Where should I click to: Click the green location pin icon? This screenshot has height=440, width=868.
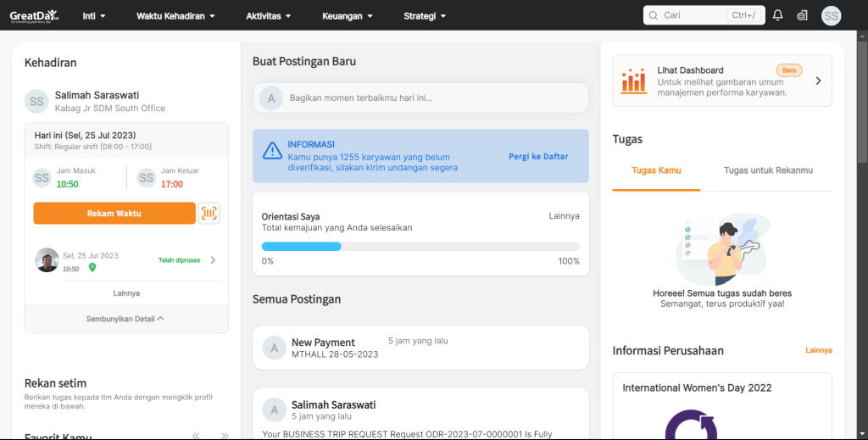click(92, 268)
